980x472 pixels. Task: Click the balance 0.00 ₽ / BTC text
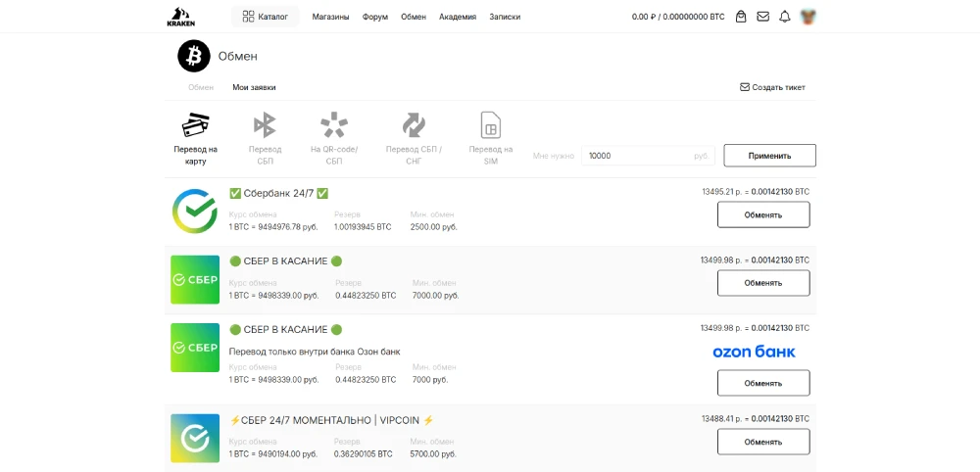678,17
